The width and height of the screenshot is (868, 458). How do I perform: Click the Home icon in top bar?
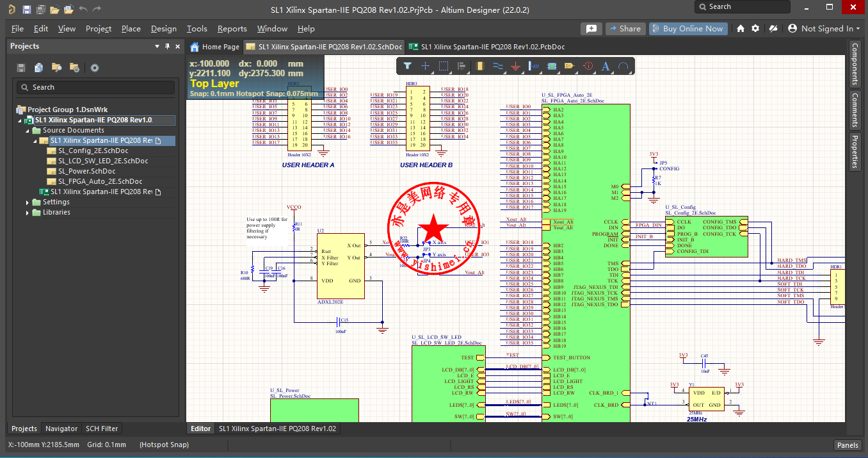click(741, 29)
